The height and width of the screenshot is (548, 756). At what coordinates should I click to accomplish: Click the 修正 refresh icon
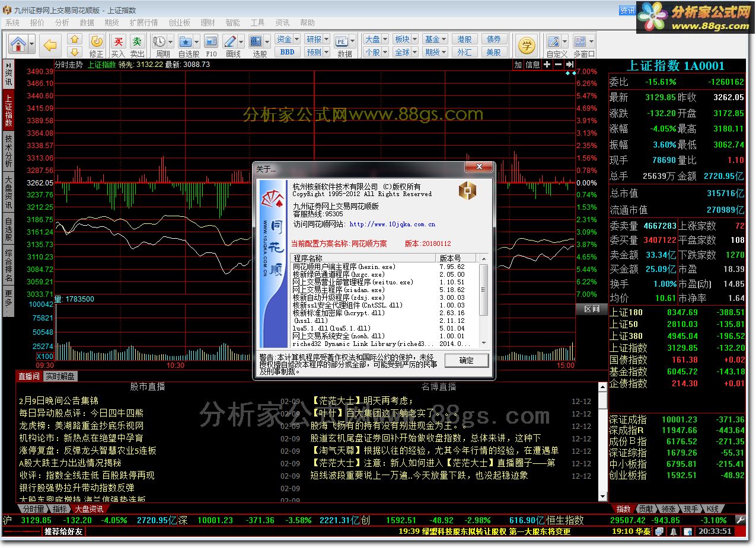(96, 45)
